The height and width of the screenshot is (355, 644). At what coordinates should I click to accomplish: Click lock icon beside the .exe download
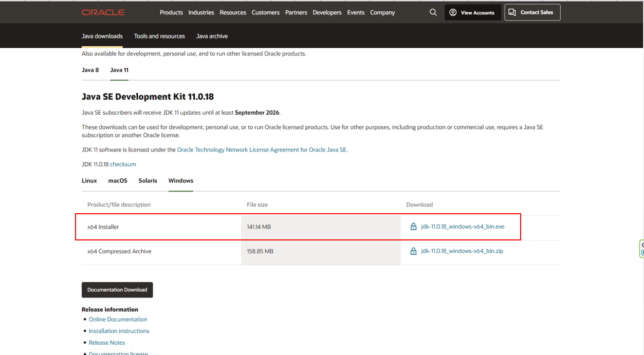click(413, 227)
